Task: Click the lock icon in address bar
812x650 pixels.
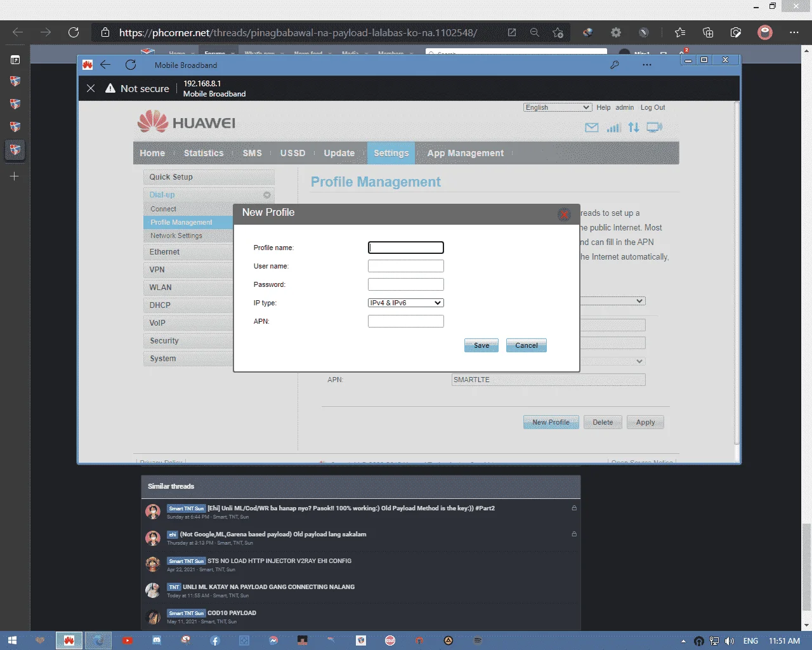Action: (x=105, y=32)
